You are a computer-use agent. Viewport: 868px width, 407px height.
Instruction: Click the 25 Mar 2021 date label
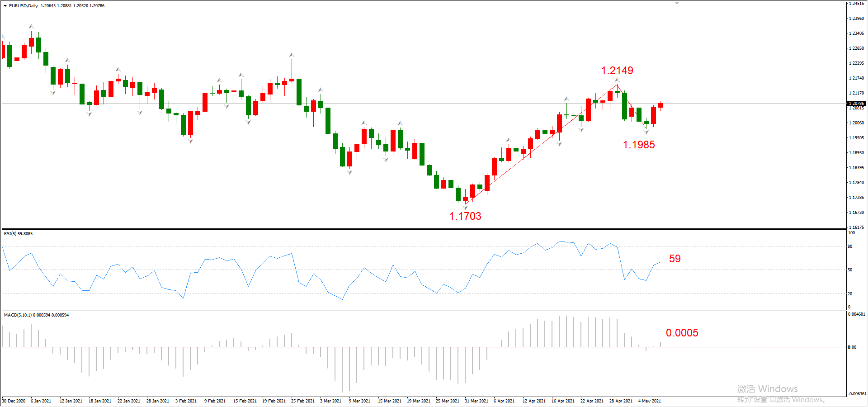[448, 401]
